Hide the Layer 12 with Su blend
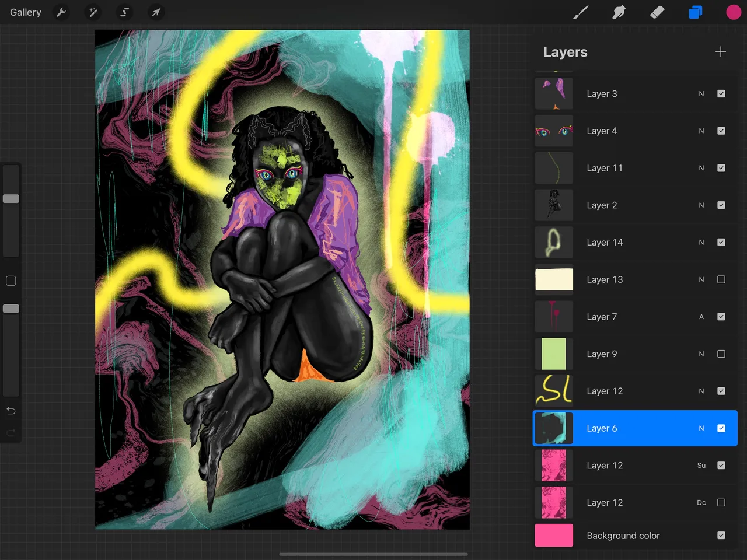The width and height of the screenshot is (747, 560). pos(721,466)
